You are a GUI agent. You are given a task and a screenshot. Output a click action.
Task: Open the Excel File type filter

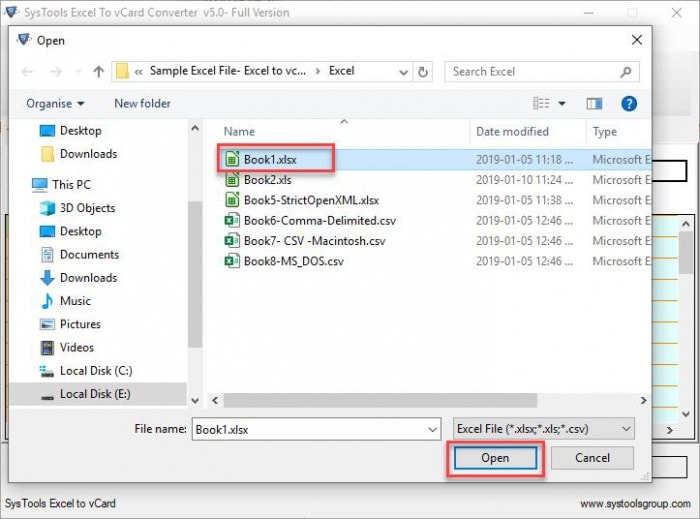[x=544, y=429]
